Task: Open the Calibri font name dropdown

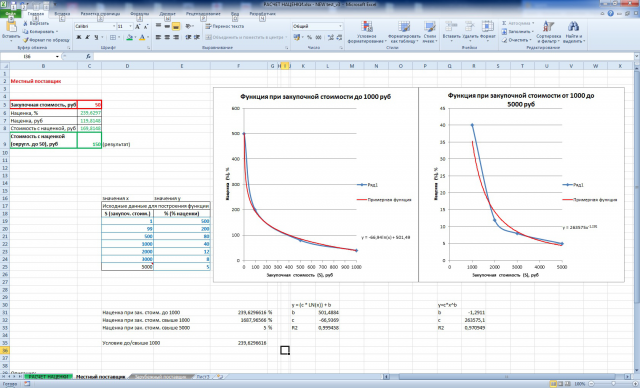Action: coord(113,26)
